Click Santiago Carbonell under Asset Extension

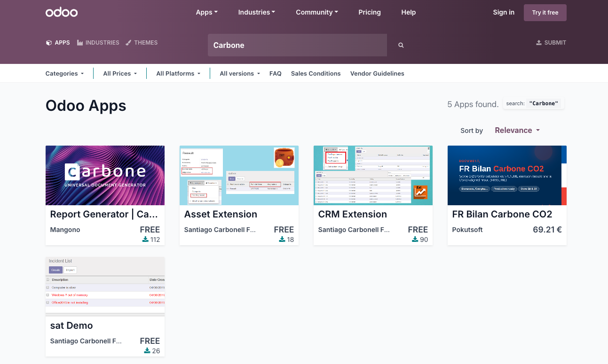[220, 230]
